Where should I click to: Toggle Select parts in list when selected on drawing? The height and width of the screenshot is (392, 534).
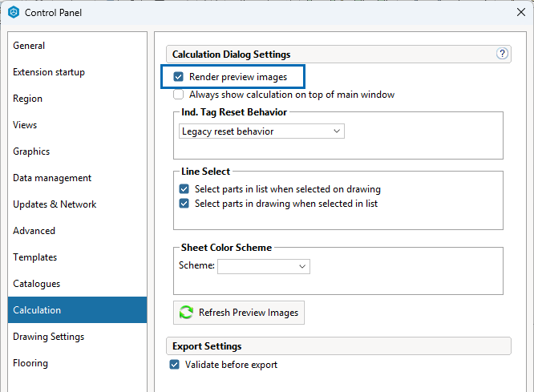click(184, 188)
